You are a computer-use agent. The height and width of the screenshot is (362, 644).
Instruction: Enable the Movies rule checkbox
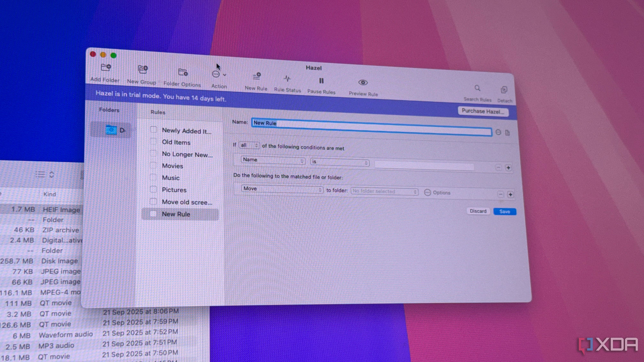pos(153,165)
